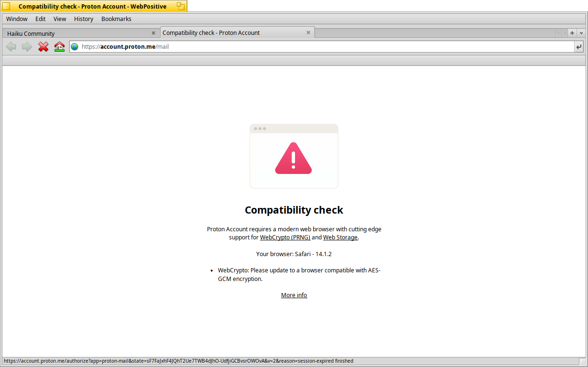The image size is (588, 367).
Task: Open a new tab with the plus button
Action: coord(572,33)
